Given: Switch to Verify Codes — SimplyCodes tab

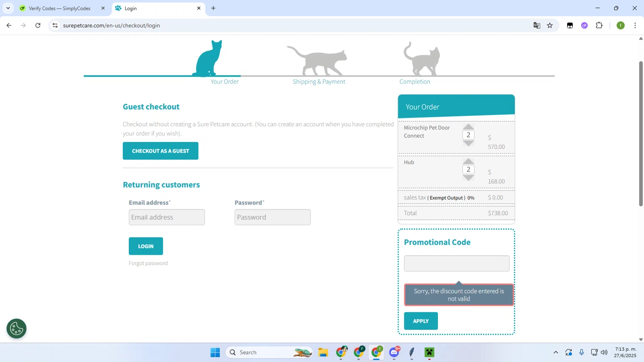Looking at the screenshot, I should (59, 8).
